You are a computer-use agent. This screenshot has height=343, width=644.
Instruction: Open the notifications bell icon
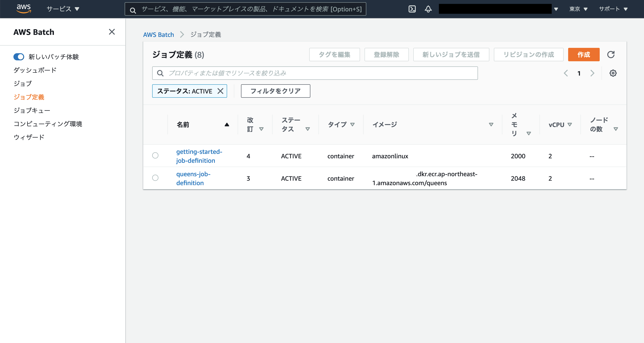coord(428,9)
